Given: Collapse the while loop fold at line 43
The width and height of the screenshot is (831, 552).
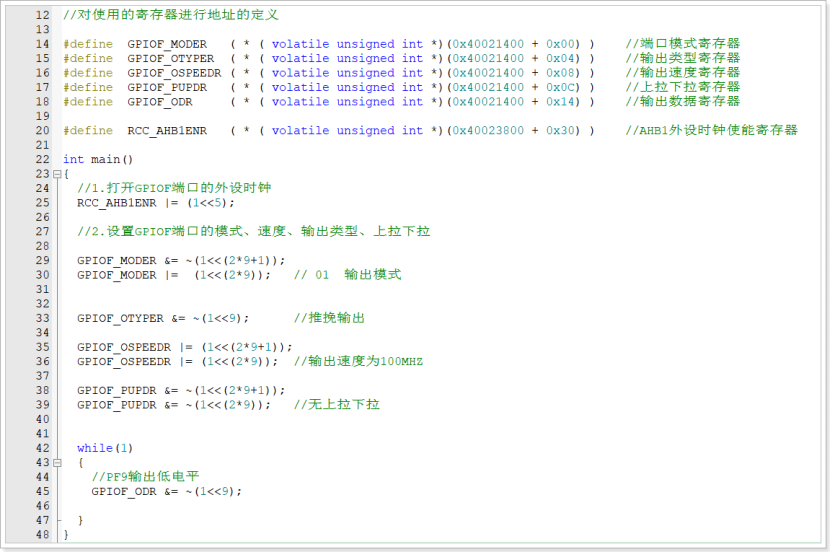Looking at the screenshot, I should pos(57,462).
